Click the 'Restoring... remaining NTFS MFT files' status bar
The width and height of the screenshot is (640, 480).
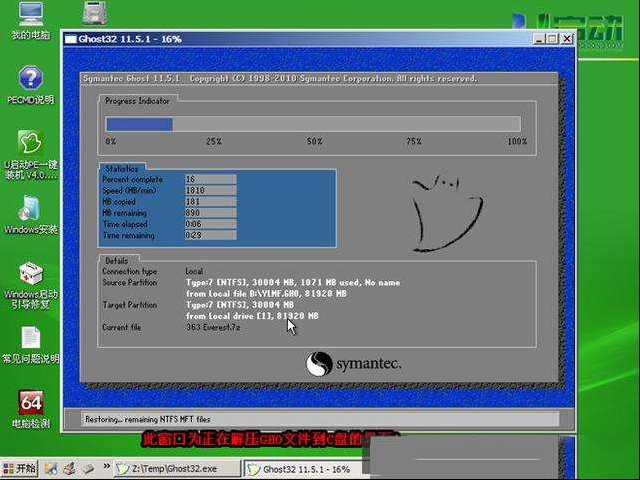(x=320, y=419)
